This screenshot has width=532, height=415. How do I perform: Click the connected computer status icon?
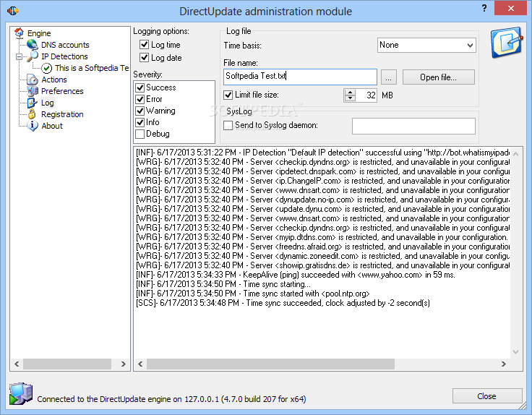(21, 393)
